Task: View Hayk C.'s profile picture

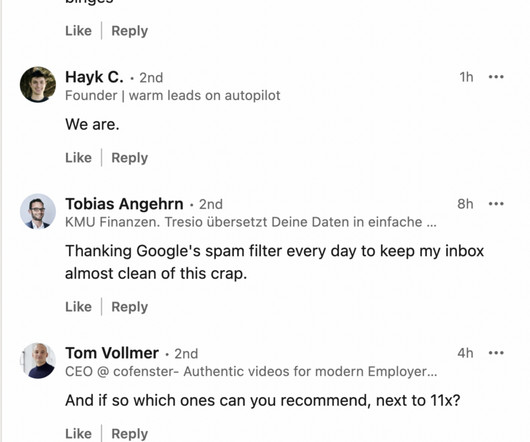Action: pos(38,84)
